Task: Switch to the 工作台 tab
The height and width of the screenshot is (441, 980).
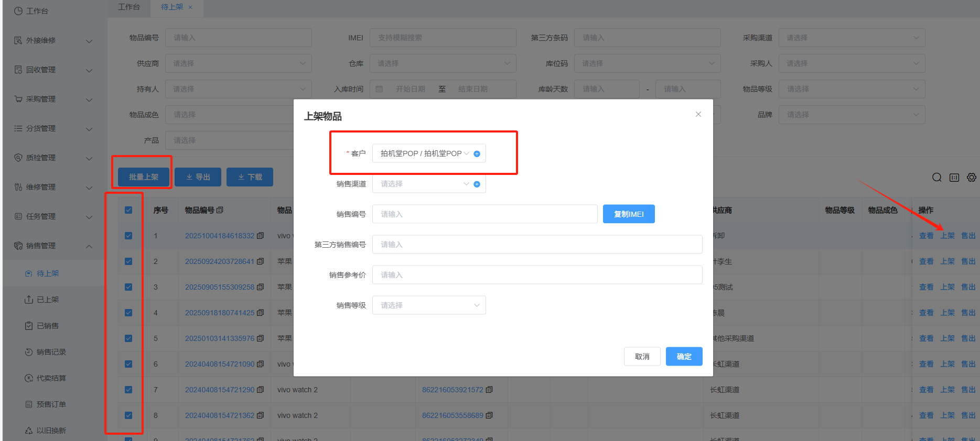Action: (x=129, y=7)
